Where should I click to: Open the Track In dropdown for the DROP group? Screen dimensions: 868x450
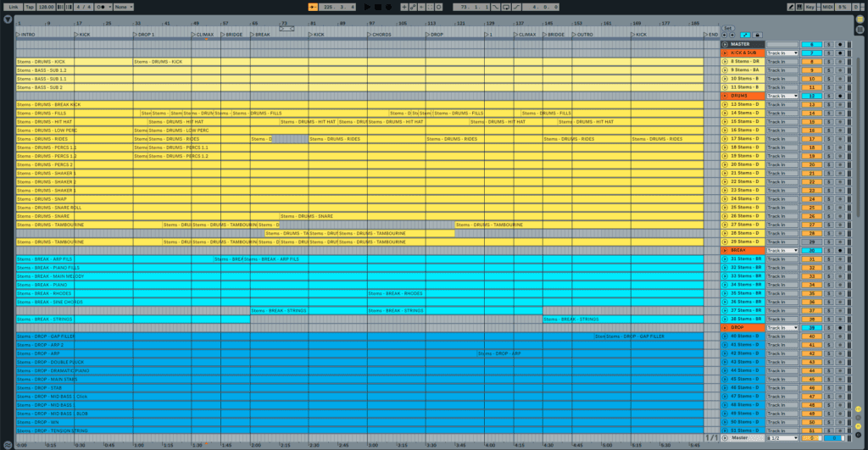(x=782, y=328)
